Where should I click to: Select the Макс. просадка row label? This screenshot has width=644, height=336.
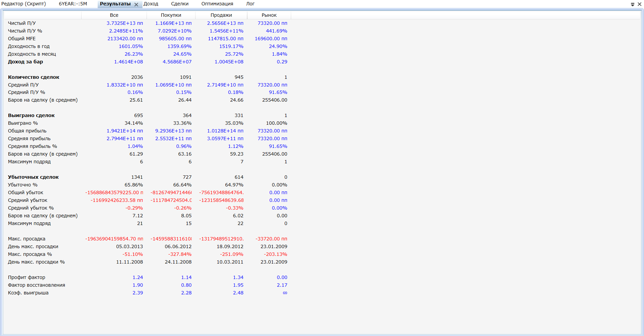click(26, 239)
